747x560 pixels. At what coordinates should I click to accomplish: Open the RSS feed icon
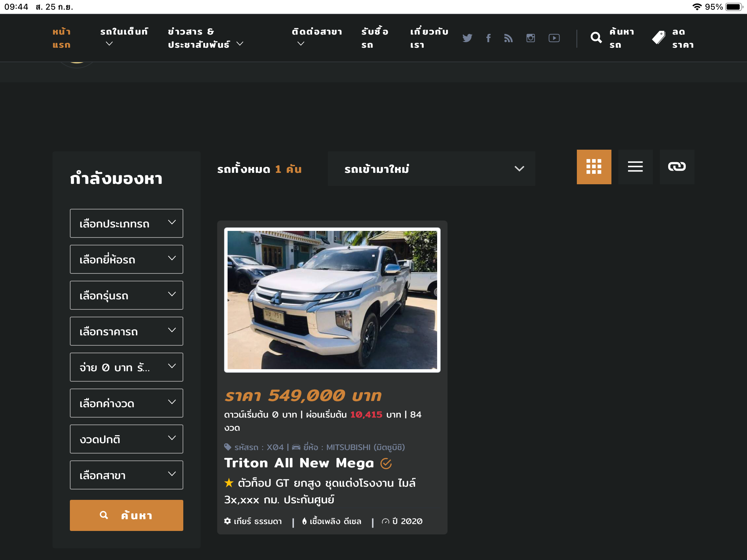click(508, 38)
